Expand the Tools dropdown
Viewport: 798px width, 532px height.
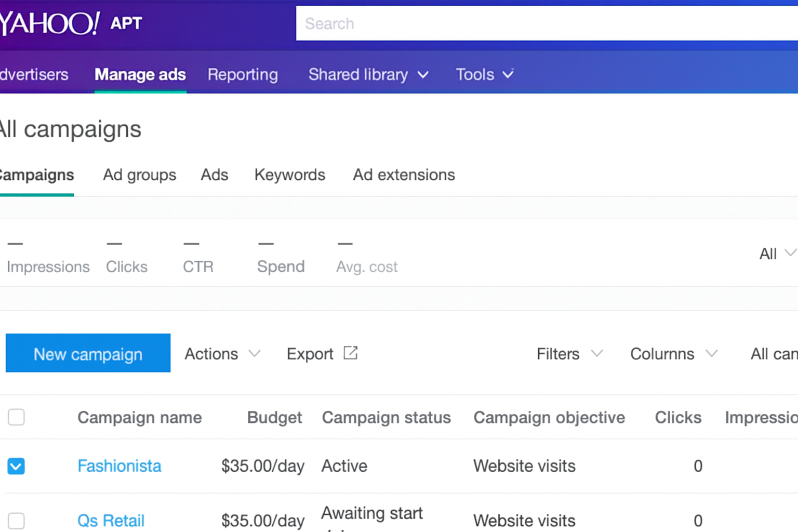[484, 74]
